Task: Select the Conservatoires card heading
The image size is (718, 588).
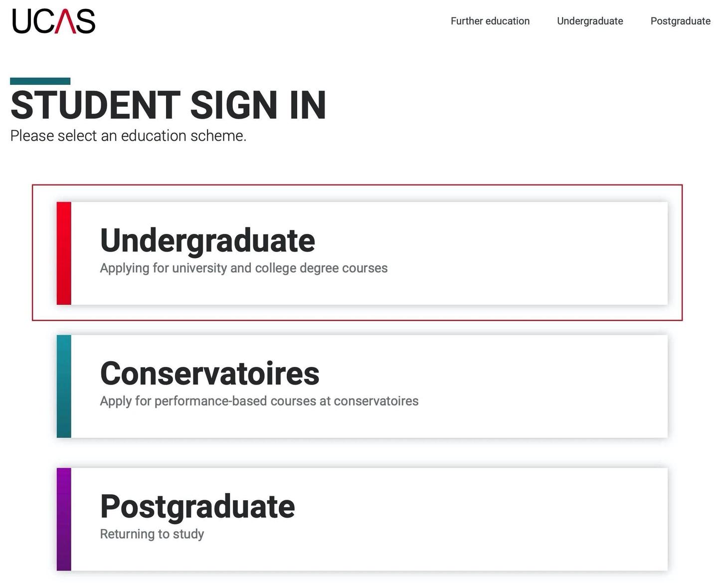Action: (209, 374)
